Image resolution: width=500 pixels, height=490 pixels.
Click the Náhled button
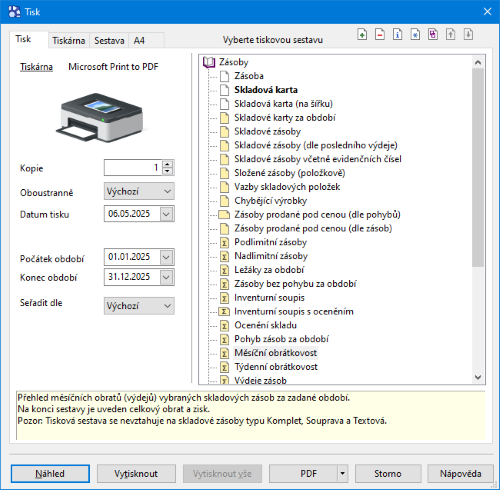(x=50, y=473)
